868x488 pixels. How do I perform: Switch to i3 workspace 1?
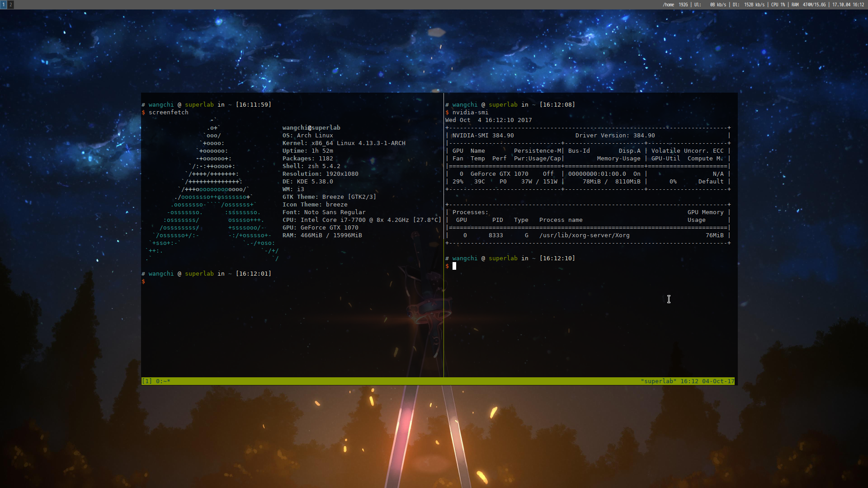click(x=3, y=5)
